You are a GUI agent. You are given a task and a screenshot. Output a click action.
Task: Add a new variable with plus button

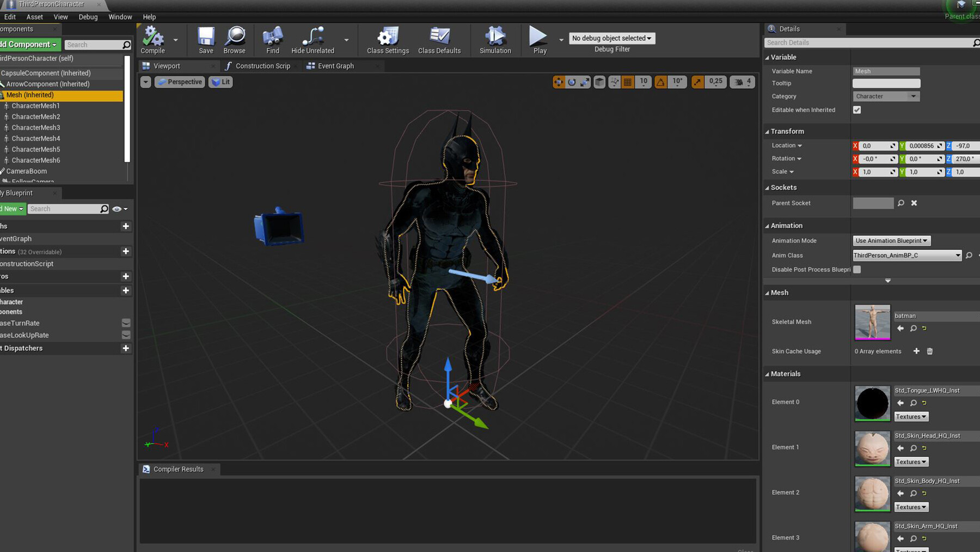pos(126,290)
